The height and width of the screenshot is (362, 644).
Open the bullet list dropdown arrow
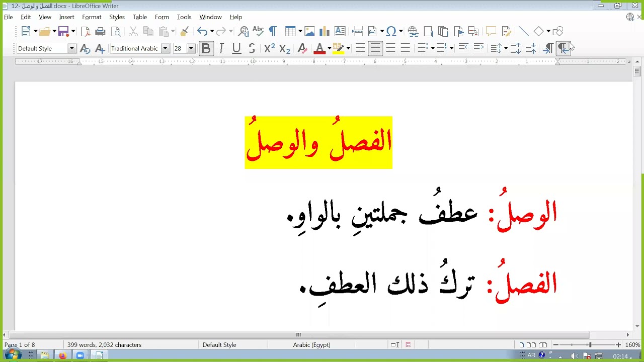point(433,49)
